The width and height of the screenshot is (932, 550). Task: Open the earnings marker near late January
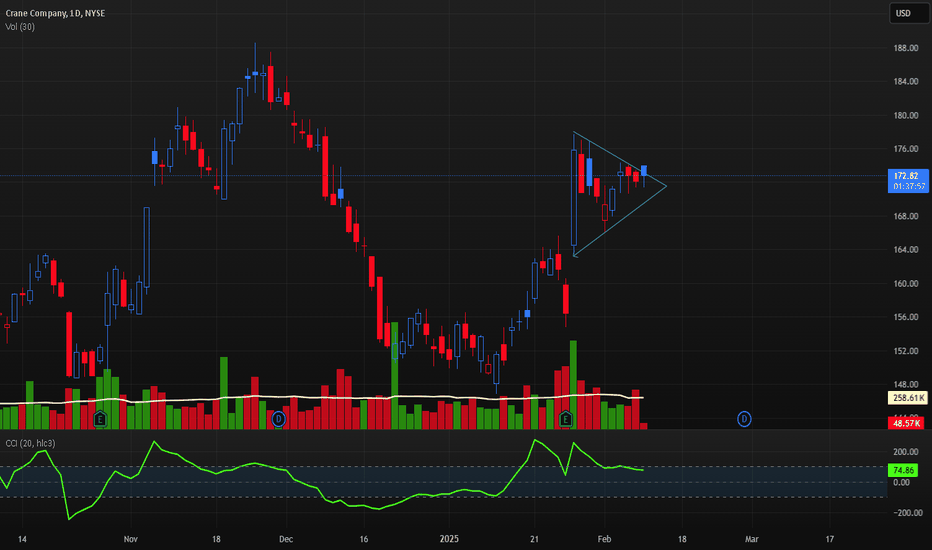565,419
